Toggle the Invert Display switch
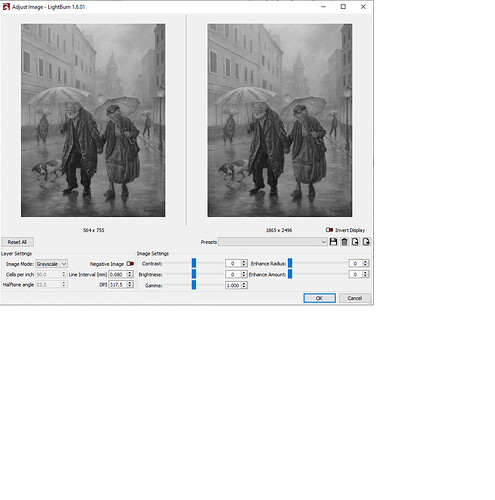The height and width of the screenshot is (500, 495). pyautogui.click(x=329, y=230)
